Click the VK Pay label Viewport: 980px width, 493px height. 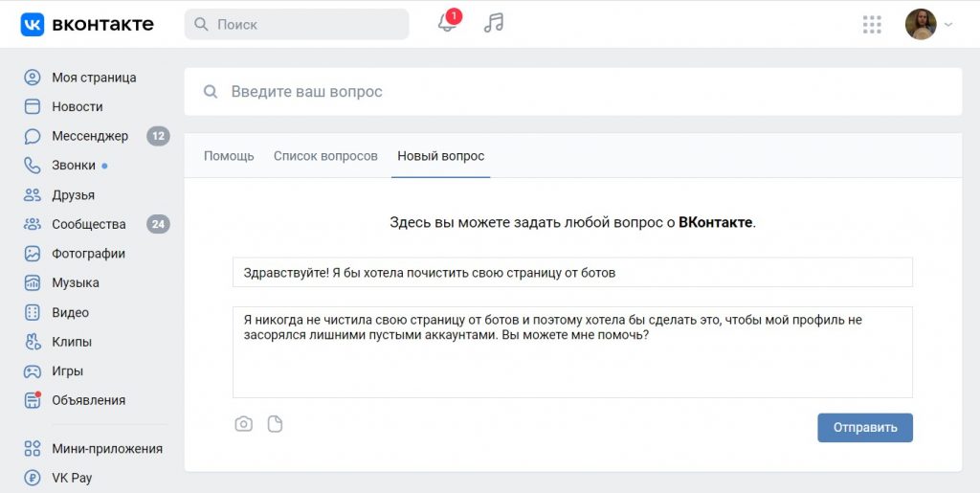(x=72, y=478)
